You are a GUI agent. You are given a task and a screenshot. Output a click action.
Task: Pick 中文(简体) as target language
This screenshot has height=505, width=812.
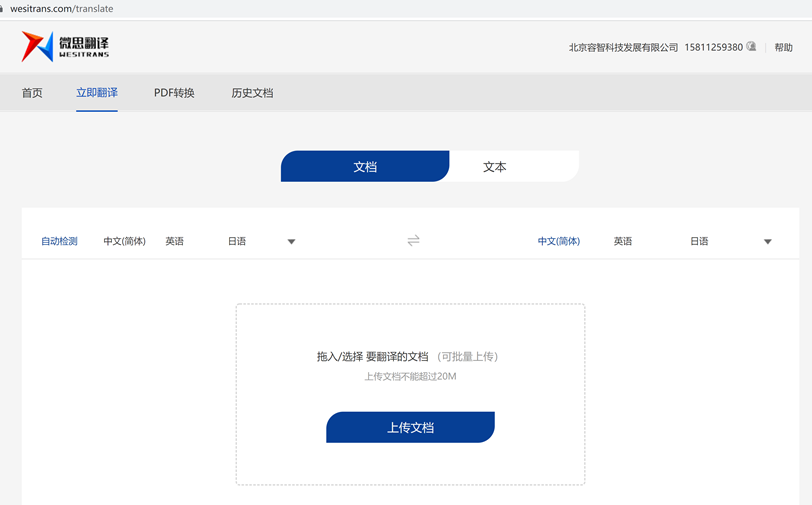coord(558,242)
